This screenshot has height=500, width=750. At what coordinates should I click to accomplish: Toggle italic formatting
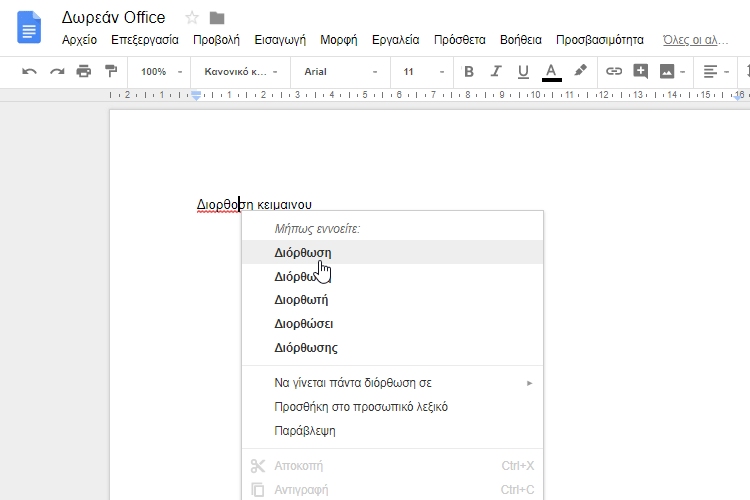click(495, 72)
